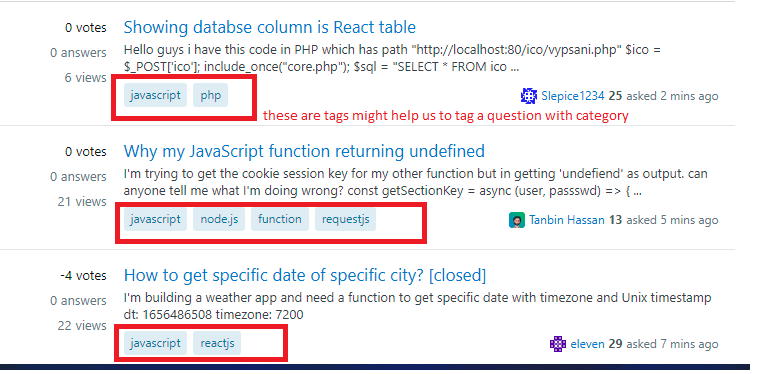Select the php tag
This screenshot has height=374, width=780.
click(210, 95)
